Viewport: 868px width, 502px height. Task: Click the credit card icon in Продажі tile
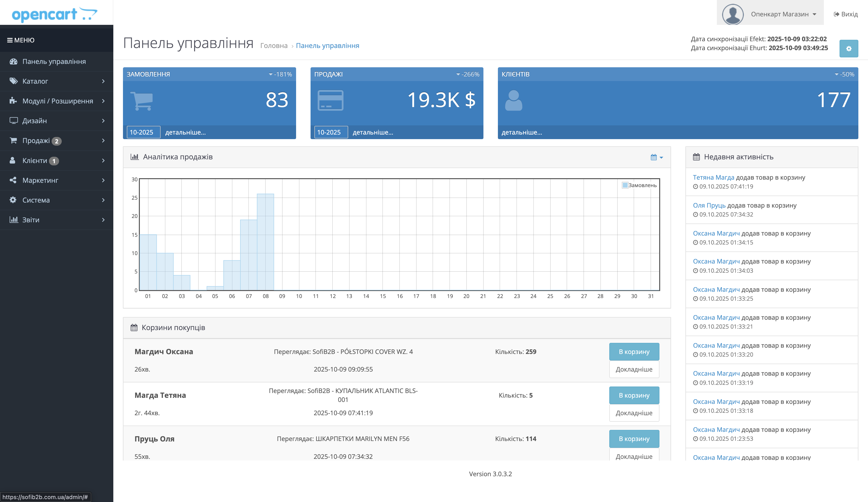point(330,100)
